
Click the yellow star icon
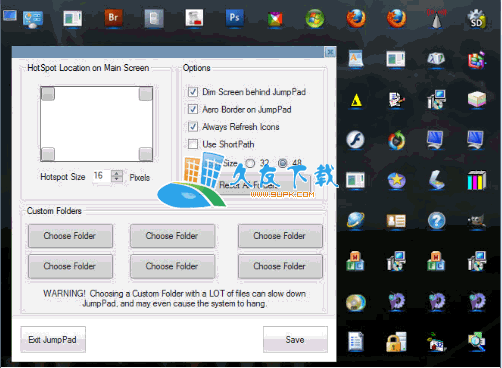396,180
